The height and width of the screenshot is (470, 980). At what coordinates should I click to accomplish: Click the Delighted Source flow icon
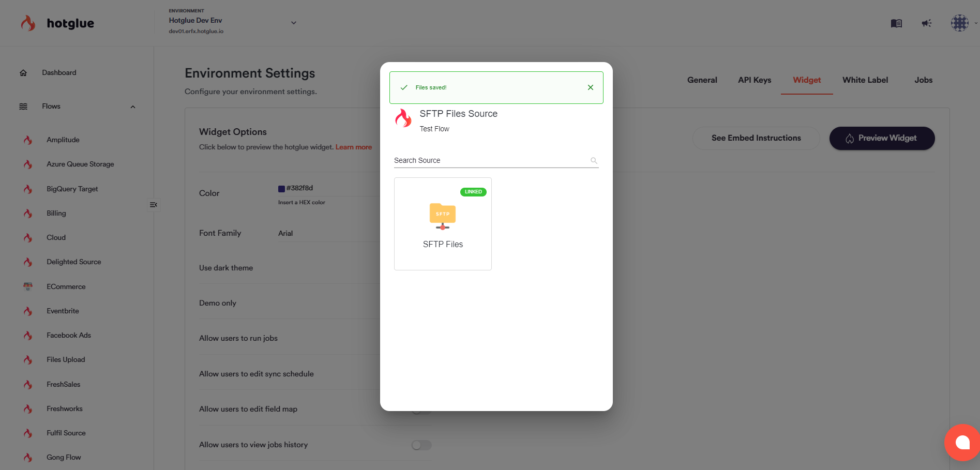[x=28, y=262]
